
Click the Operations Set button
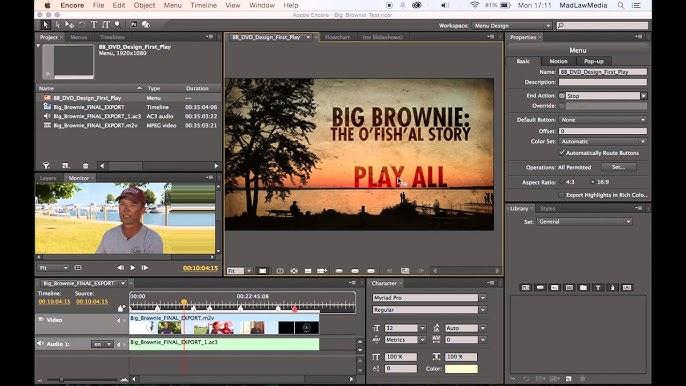pos(619,167)
